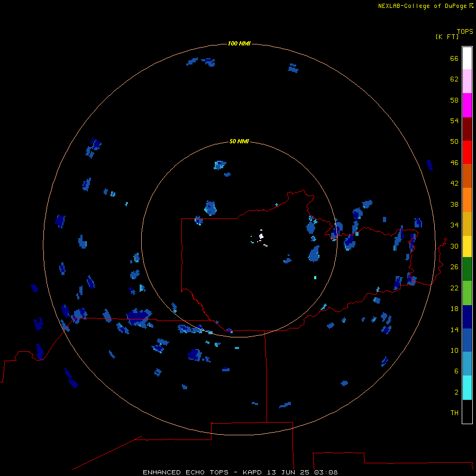Click the medium blue 14 kft legend swatch

point(467,340)
